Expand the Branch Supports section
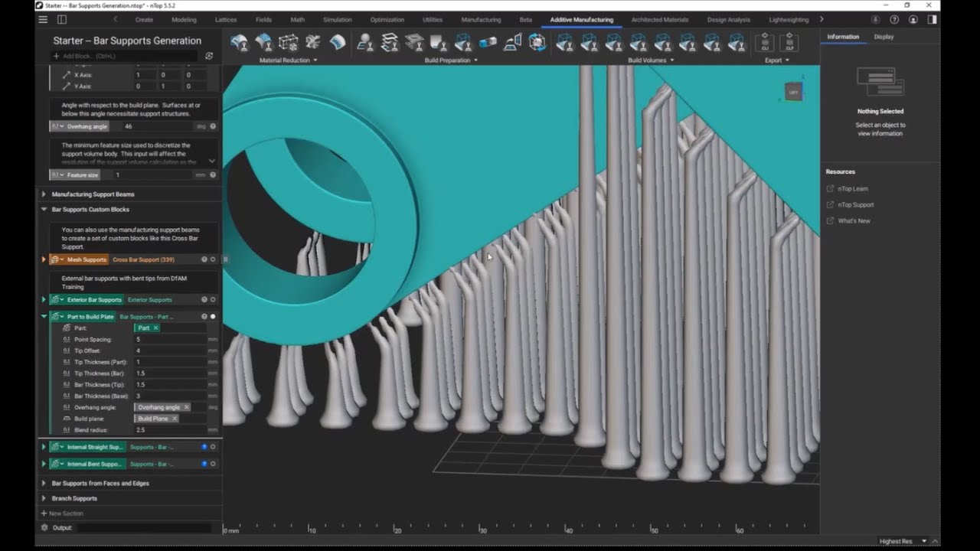Screen dimensions: 980x551 point(44,498)
